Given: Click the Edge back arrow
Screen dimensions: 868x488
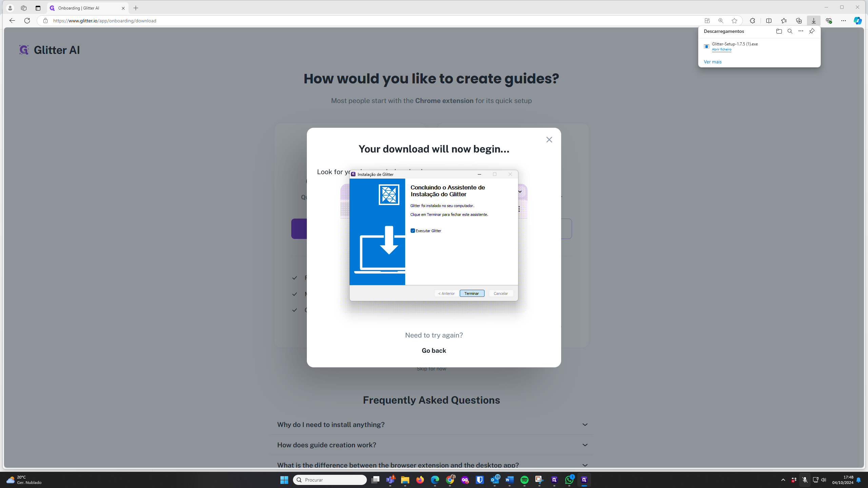Looking at the screenshot, I should 12,21.
